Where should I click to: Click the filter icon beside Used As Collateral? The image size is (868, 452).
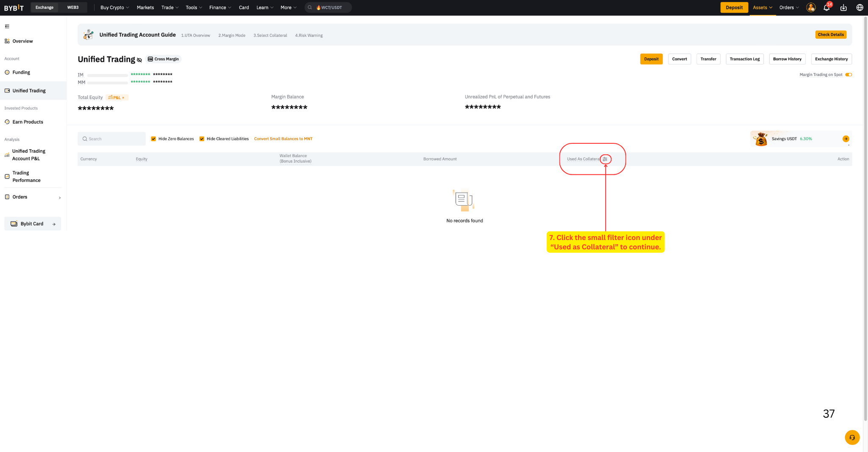point(605,159)
